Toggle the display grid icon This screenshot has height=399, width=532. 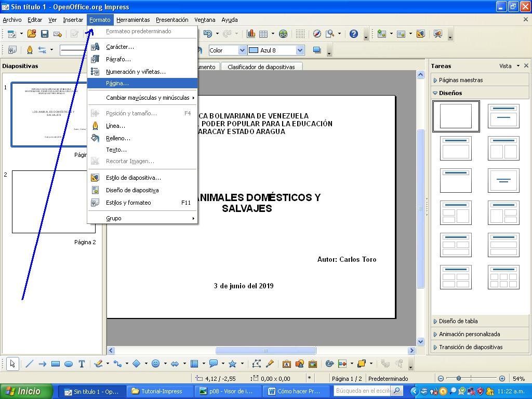(x=300, y=34)
